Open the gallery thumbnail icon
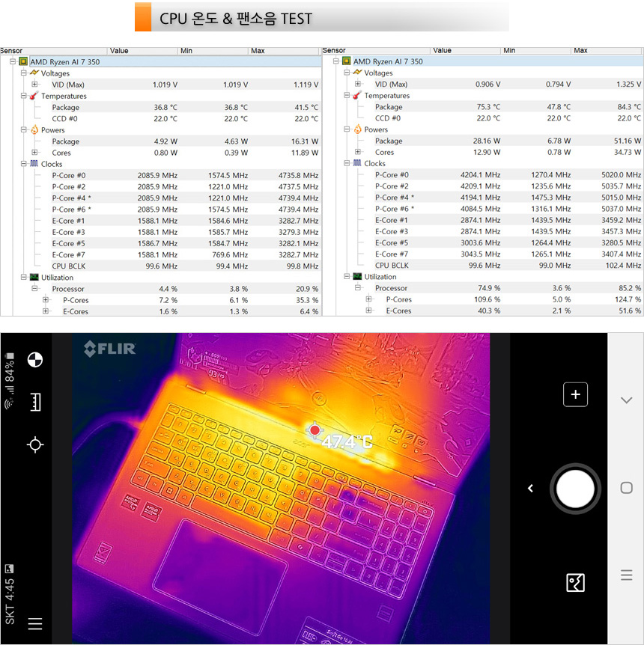 [x=575, y=582]
